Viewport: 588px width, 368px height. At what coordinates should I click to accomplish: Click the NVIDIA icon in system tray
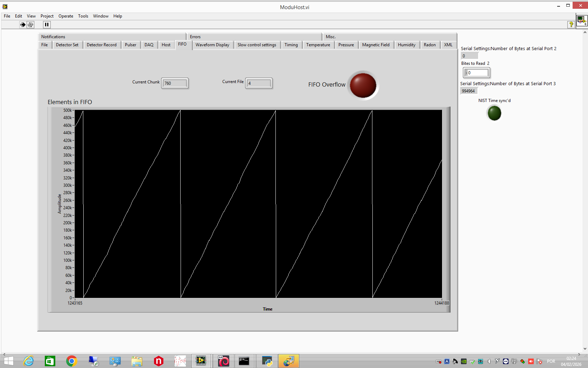pos(464,361)
